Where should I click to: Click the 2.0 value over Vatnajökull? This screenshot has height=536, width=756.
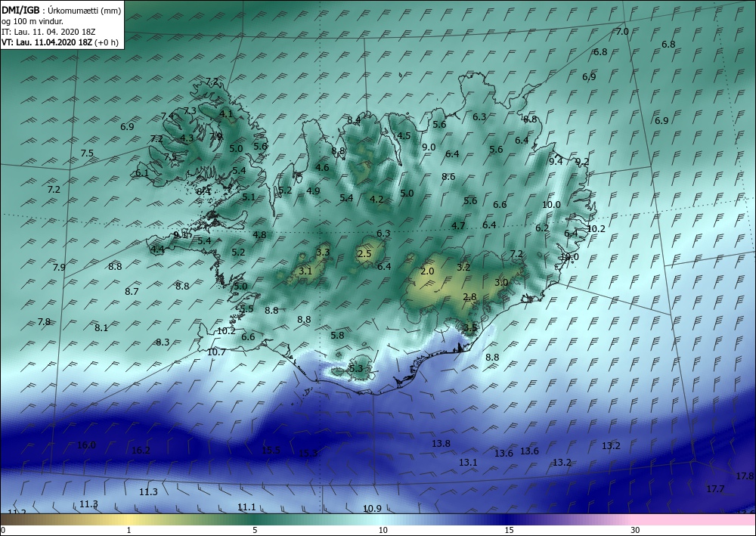click(x=427, y=271)
